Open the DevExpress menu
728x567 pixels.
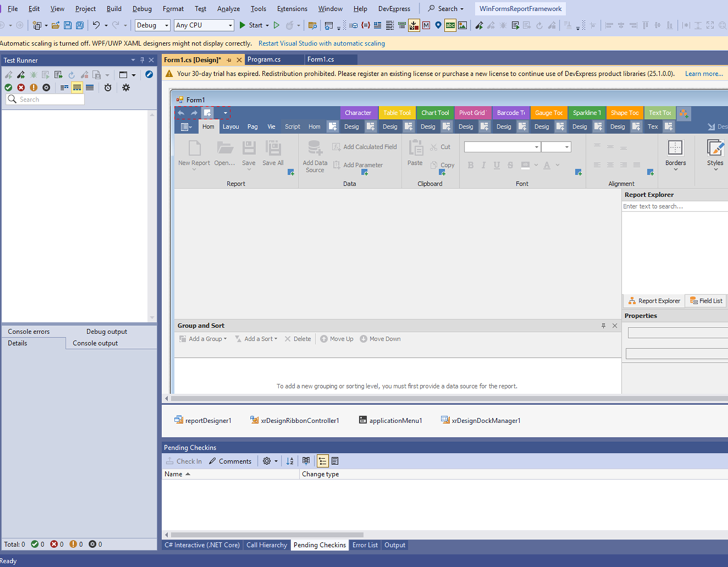(x=394, y=8)
